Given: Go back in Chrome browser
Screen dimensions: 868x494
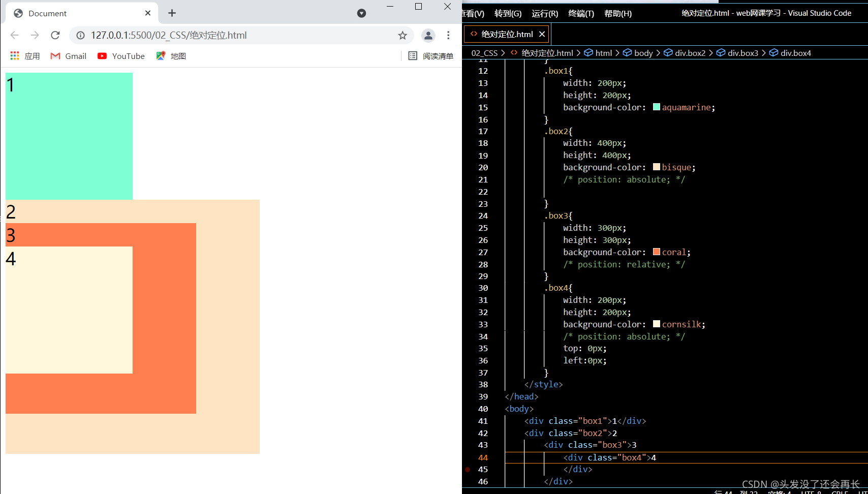Looking at the screenshot, I should click(14, 35).
